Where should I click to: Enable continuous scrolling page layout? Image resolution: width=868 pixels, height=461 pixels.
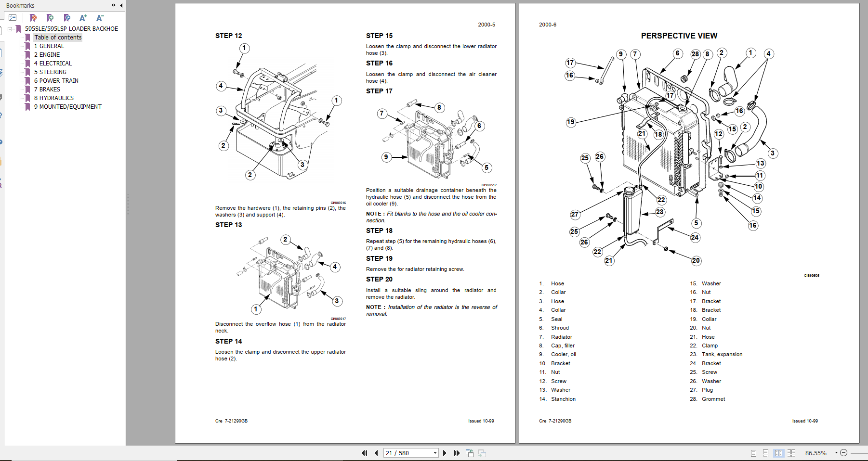point(765,453)
